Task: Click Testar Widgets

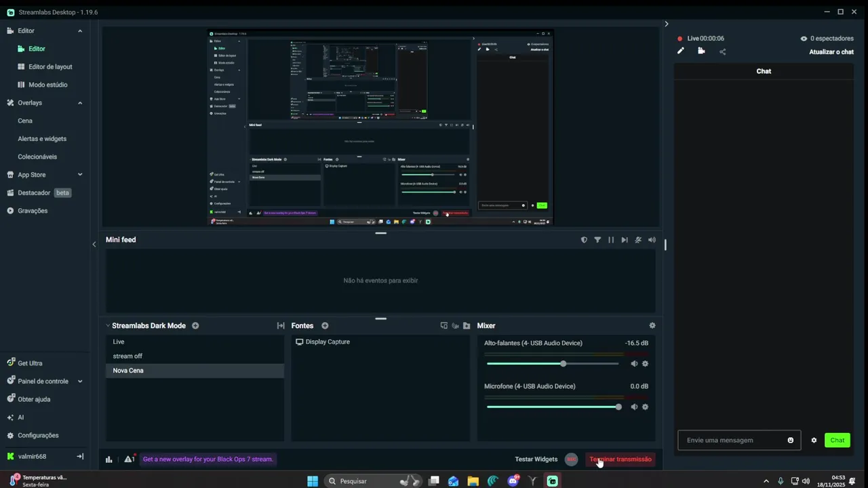Action: pyautogui.click(x=536, y=459)
